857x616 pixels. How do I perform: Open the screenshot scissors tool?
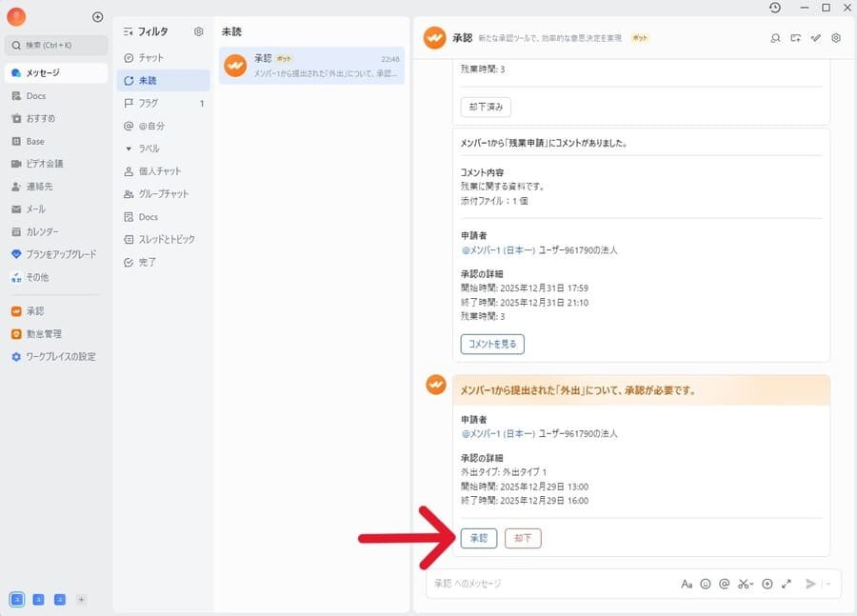pyautogui.click(x=746, y=584)
